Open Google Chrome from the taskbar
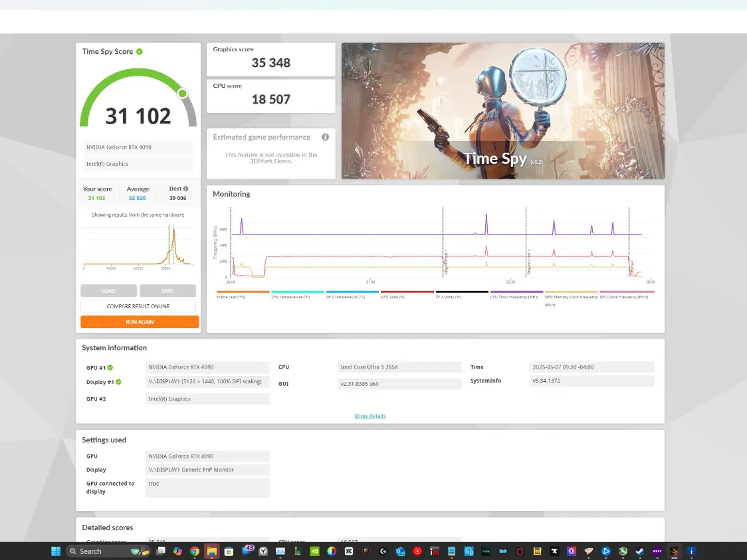This screenshot has height=560, width=747. pyautogui.click(x=195, y=551)
